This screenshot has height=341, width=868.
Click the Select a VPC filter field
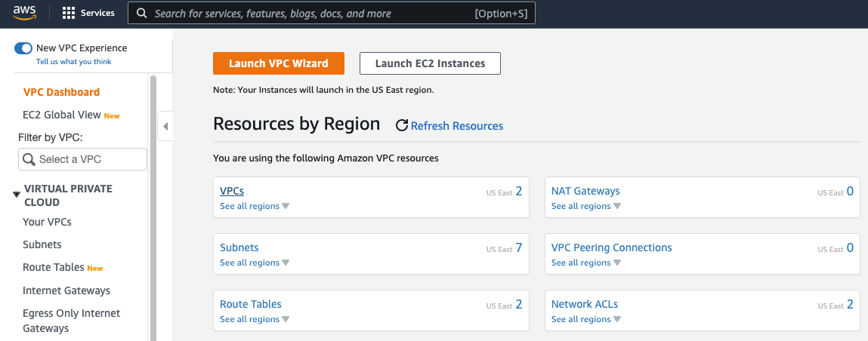click(82, 159)
